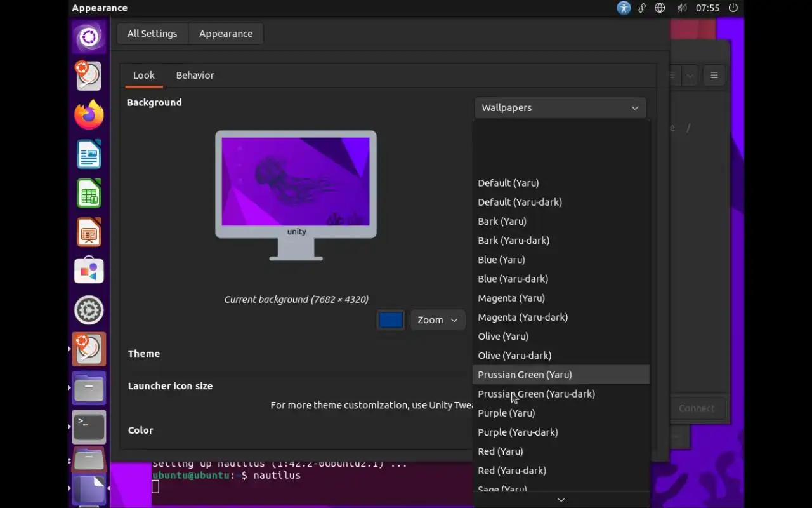Open Firefox from the launcher
Screen dimensions: 812x508
[x=89, y=115]
